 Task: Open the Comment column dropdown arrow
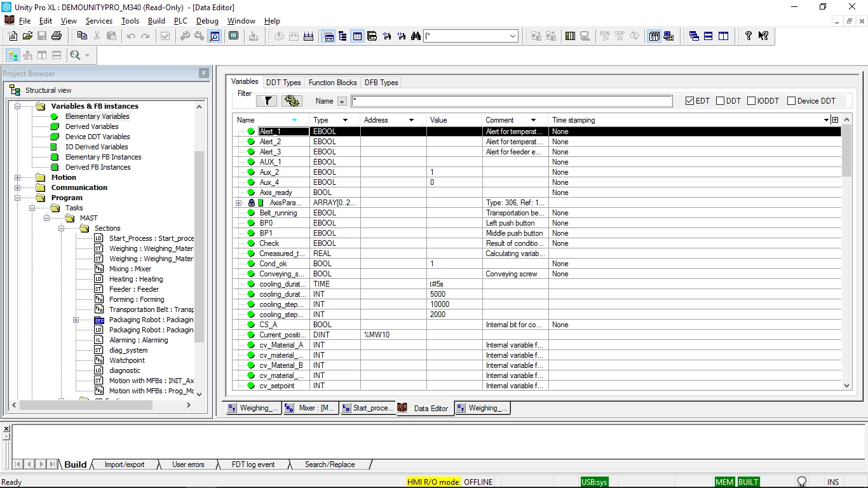coord(533,120)
